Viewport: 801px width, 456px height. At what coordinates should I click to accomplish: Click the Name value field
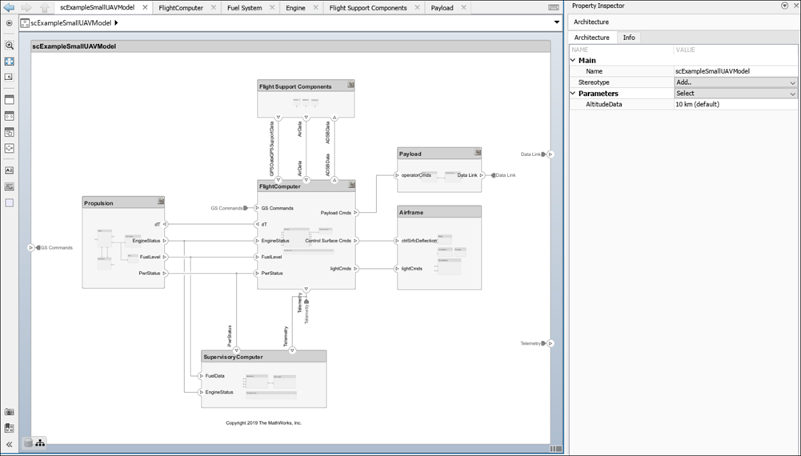[735, 71]
